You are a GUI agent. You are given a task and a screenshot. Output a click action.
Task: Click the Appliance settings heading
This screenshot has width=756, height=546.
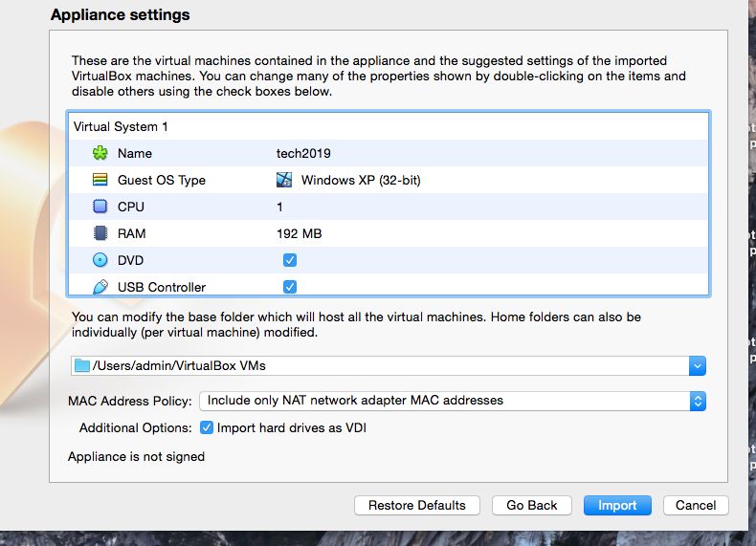(120, 15)
